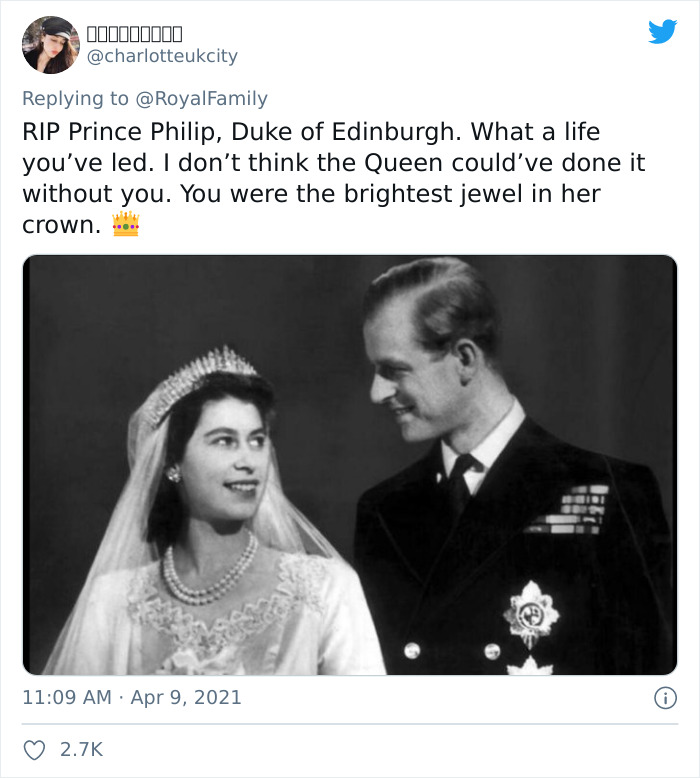View the 2.7K likes count
The image size is (700, 778).
click(83, 749)
